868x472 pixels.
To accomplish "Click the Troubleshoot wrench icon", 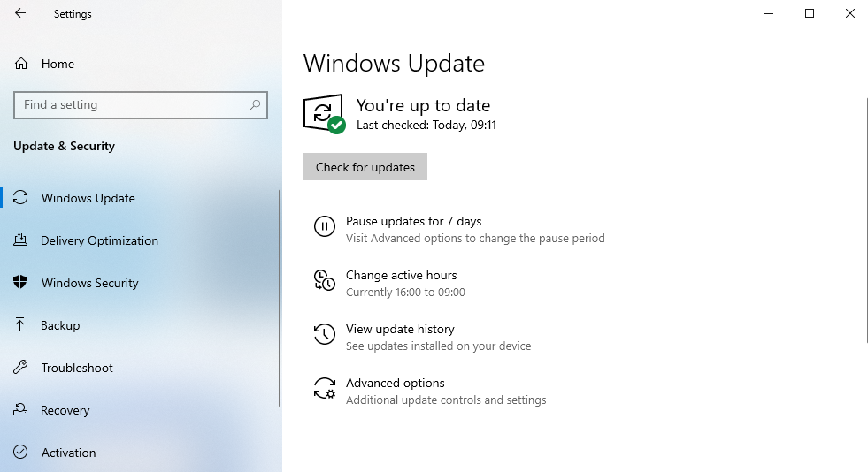I will coord(21,368).
